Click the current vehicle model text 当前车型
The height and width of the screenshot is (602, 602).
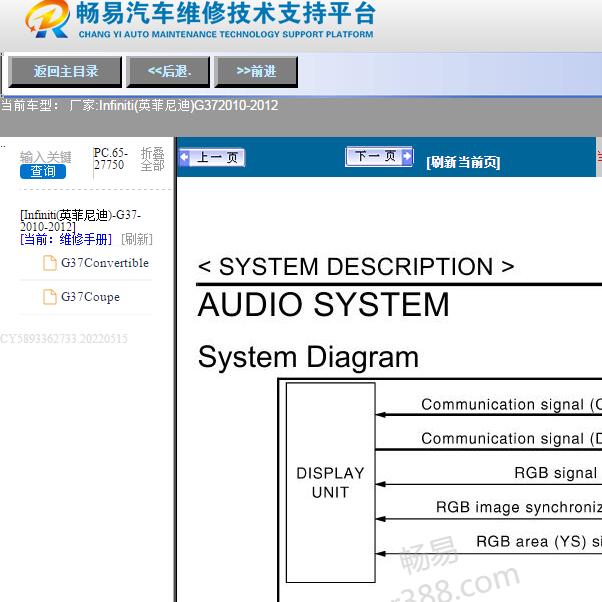[x=139, y=105]
